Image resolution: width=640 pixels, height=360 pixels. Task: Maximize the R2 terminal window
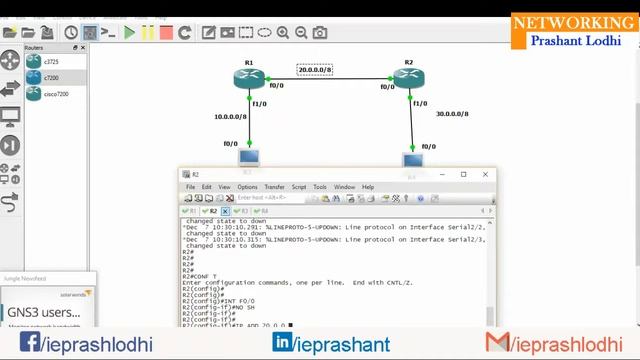click(x=463, y=174)
